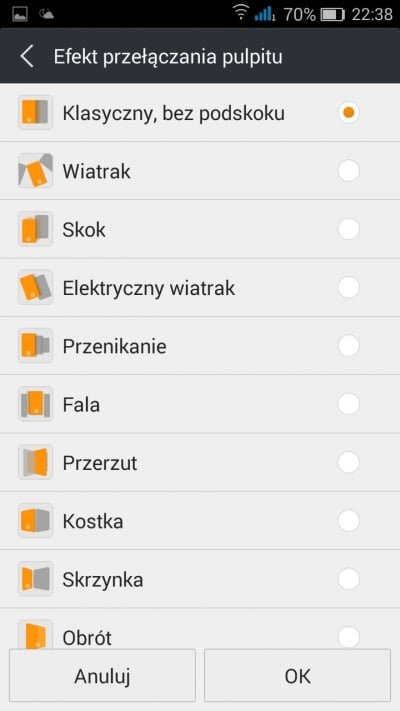
Task: Choose the Klasyczny, bez podskoku radio button
Action: click(x=348, y=112)
